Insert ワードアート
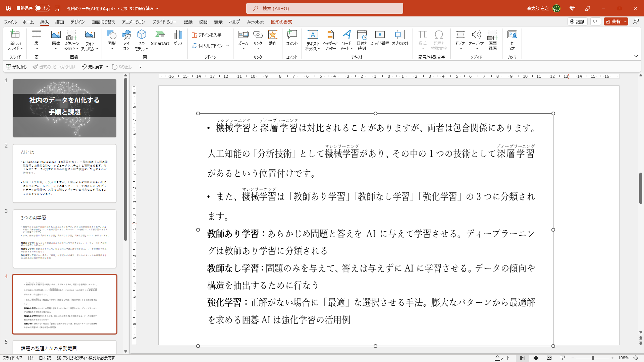This screenshot has width=644, height=362. pyautogui.click(x=346, y=40)
